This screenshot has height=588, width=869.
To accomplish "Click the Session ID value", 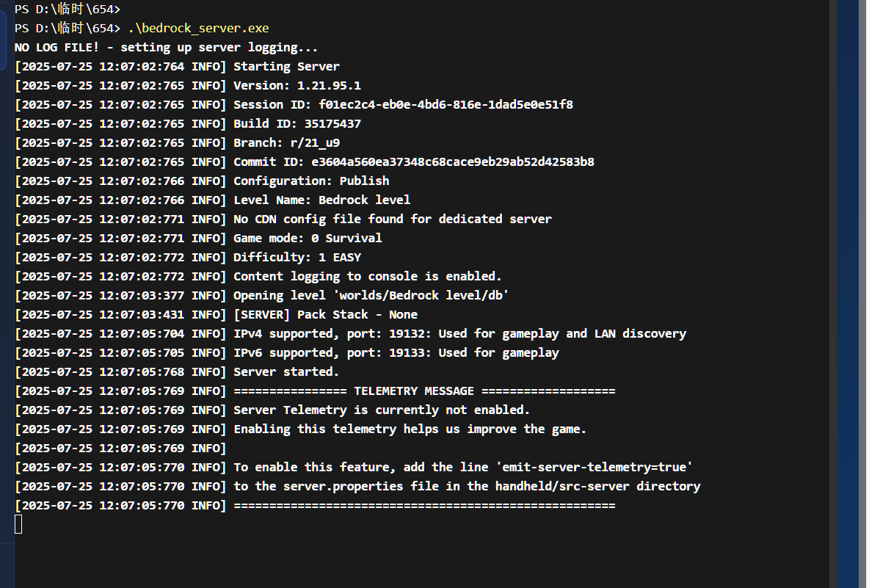I will [446, 105].
